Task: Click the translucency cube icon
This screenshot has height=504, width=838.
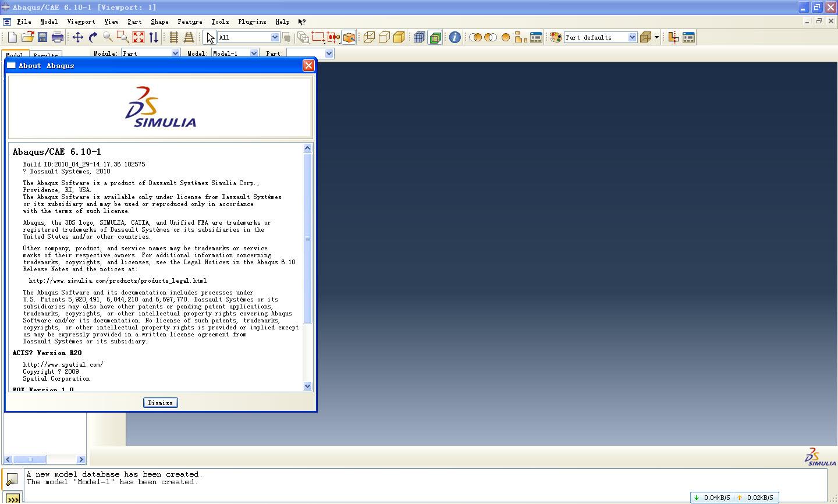Action: tap(645, 37)
